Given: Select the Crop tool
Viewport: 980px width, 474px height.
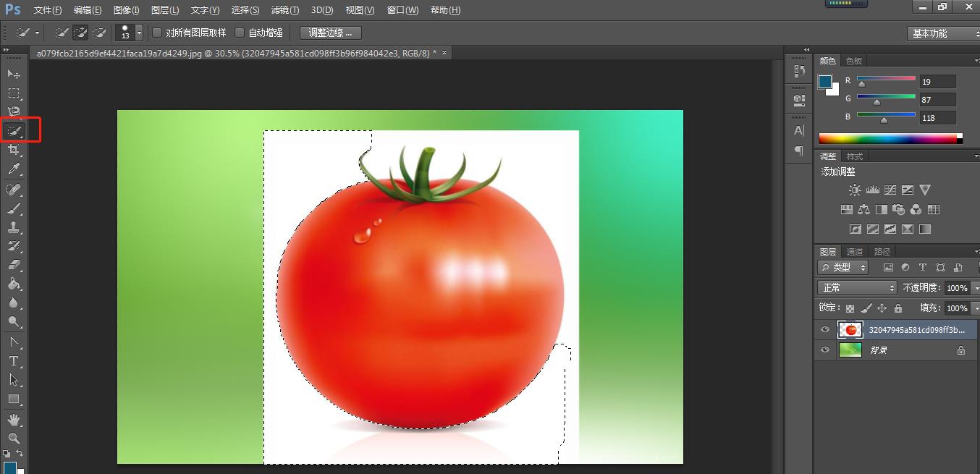Looking at the screenshot, I should pyautogui.click(x=14, y=150).
